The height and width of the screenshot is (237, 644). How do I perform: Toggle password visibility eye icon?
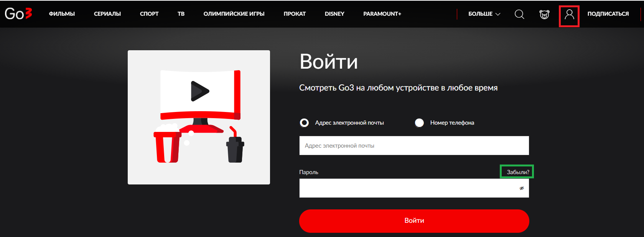[522, 188]
